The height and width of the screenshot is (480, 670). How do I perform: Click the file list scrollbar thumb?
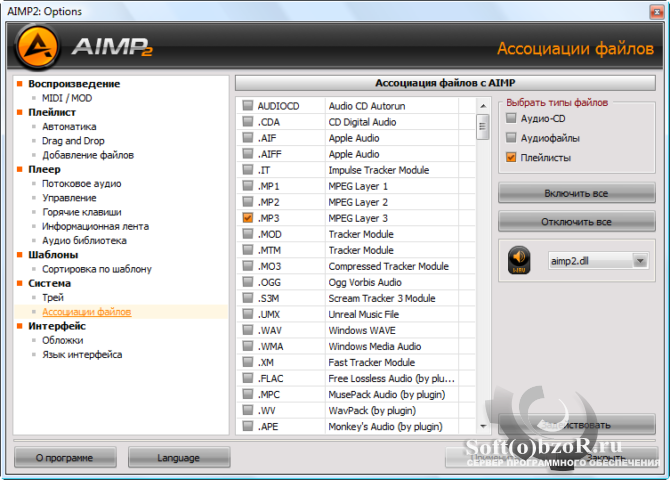tap(483, 127)
